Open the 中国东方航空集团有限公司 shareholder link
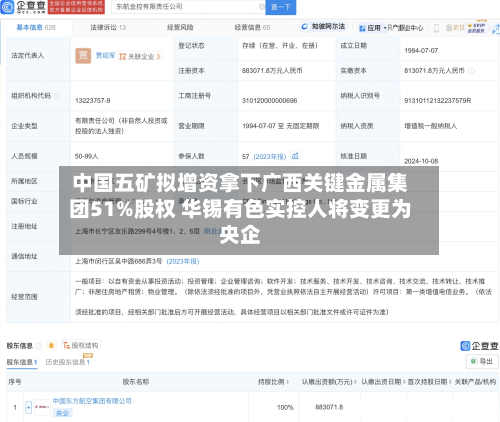The height and width of the screenshot is (422, 500). 92,401
